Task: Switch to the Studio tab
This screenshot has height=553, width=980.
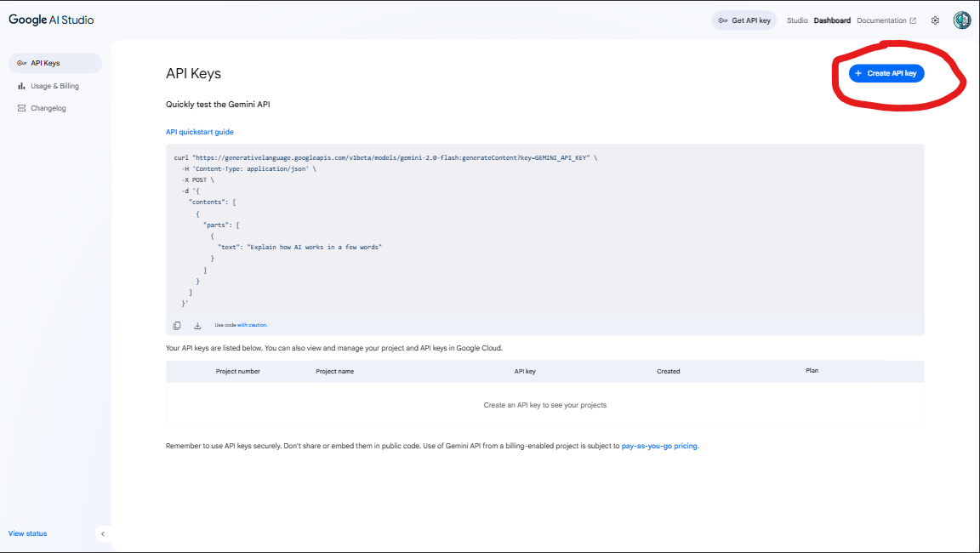Action: click(x=797, y=20)
